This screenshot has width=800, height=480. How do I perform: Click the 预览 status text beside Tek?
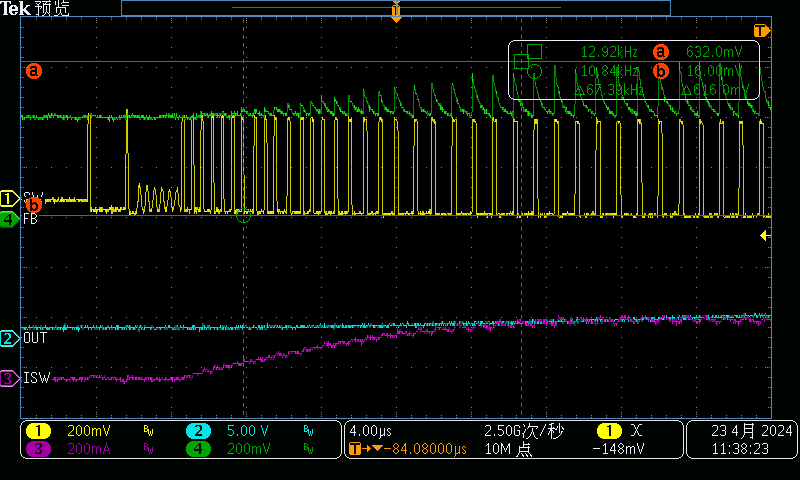pyautogui.click(x=52, y=8)
